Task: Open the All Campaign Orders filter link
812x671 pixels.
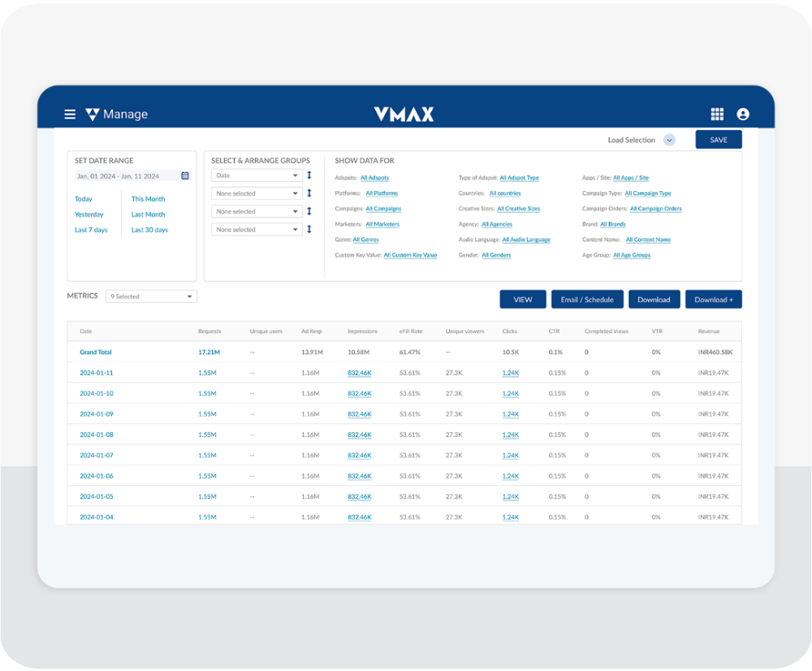Action: coord(655,209)
